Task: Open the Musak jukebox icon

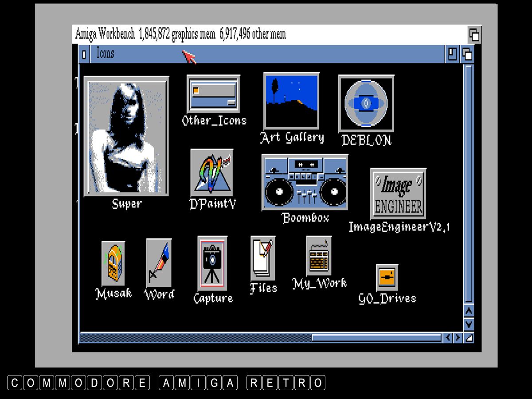Action: [x=113, y=263]
